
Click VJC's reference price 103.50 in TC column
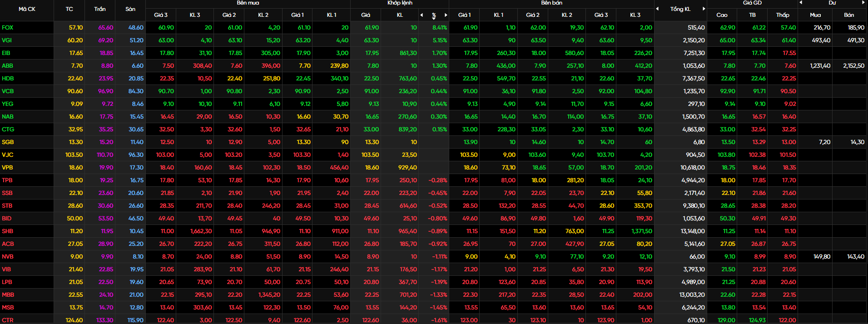(74, 155)
